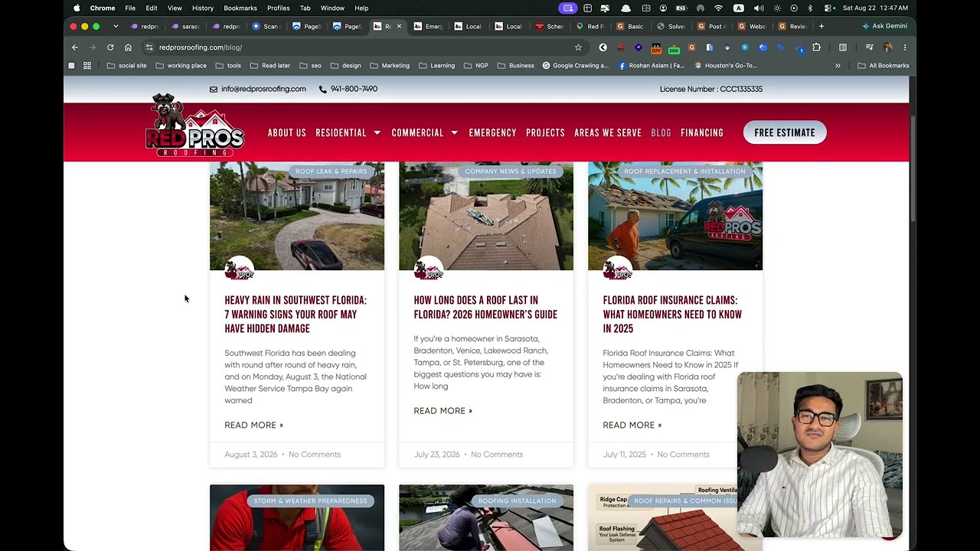Image resolution: width=980 pixels, height=551 pixels.
Task: Open the Profiles menu
Action: 278,8
